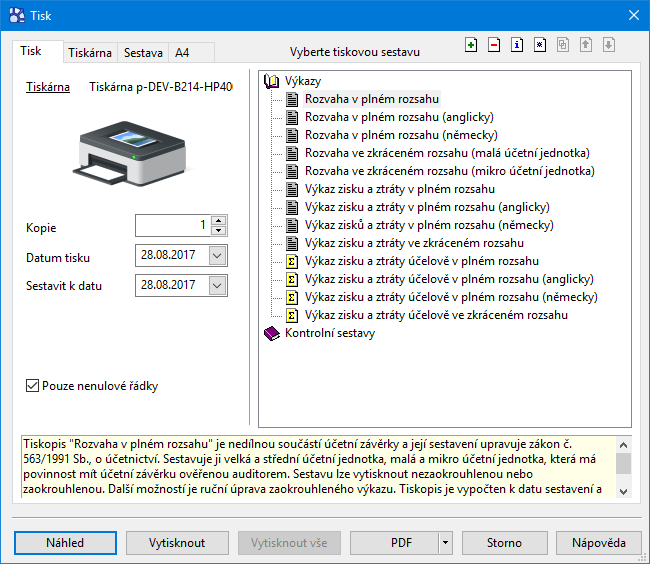This screenshot has height=564, width=650.
Task: Click the Výkazy open book icon
Action: [x=272, y=81]
